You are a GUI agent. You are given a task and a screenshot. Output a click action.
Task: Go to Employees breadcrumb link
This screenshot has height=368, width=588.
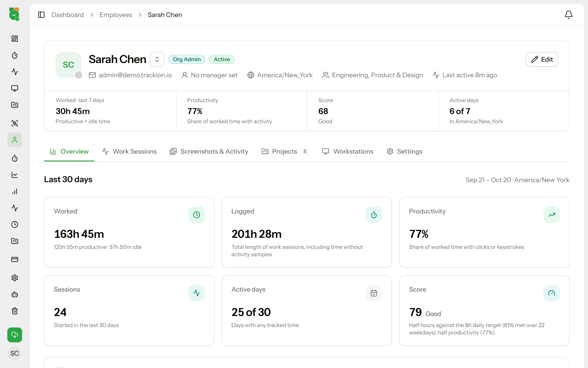pos(116,15)
